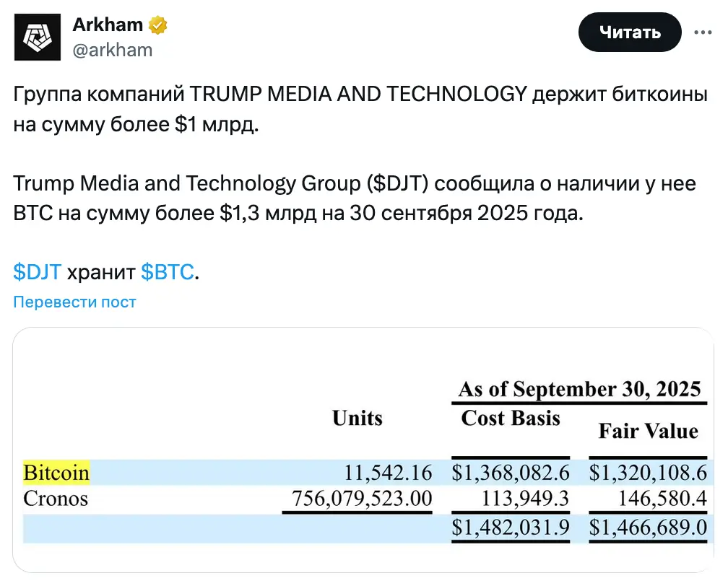Click the Bitcoin fair value $1,320,108.6
The height and width of the screenshot is (586, 728).
click(648, 473)
